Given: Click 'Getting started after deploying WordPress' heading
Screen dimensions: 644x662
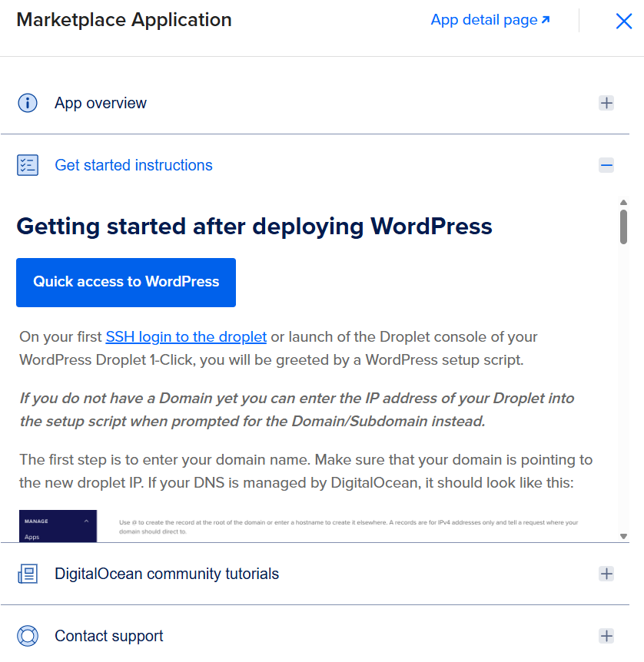Looking at the screenshot, I should tap(254, 227).
